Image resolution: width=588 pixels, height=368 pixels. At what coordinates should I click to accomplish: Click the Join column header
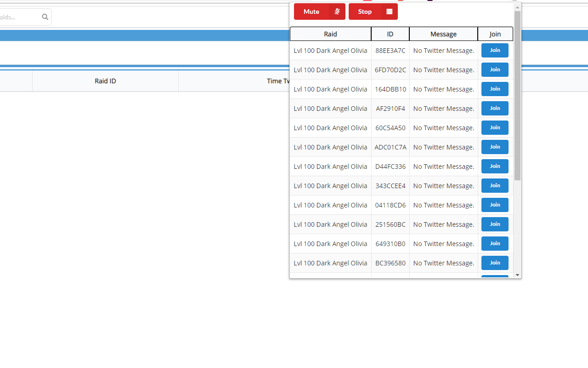[495, 34]
